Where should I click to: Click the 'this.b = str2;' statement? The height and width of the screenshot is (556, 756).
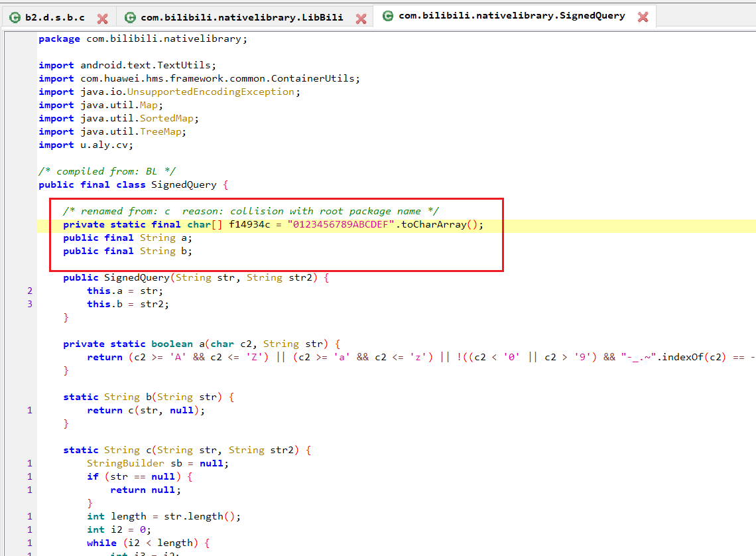[x=128, y=304]
